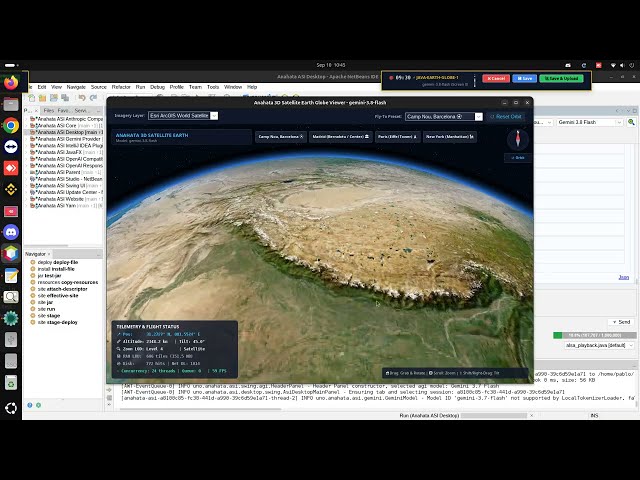Switch to the Favorites tab
This screenshot has width=640, height=480.
point(63,111)
